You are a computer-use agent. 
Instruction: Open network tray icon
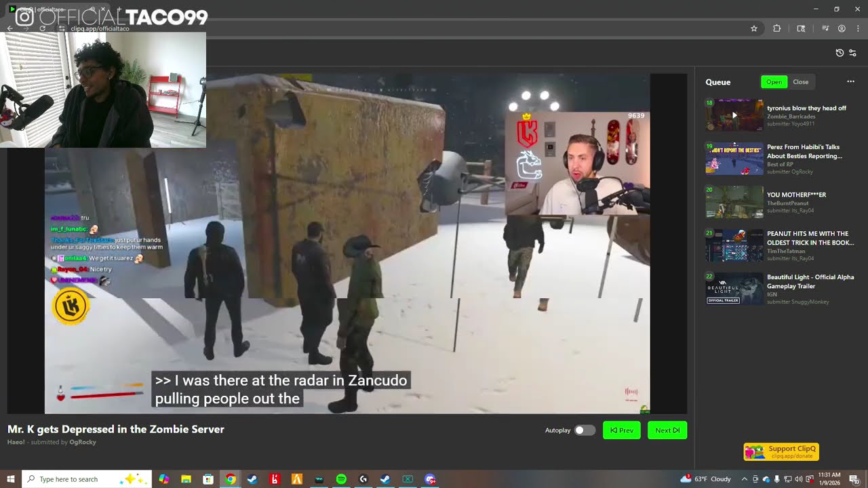point(788,479)
